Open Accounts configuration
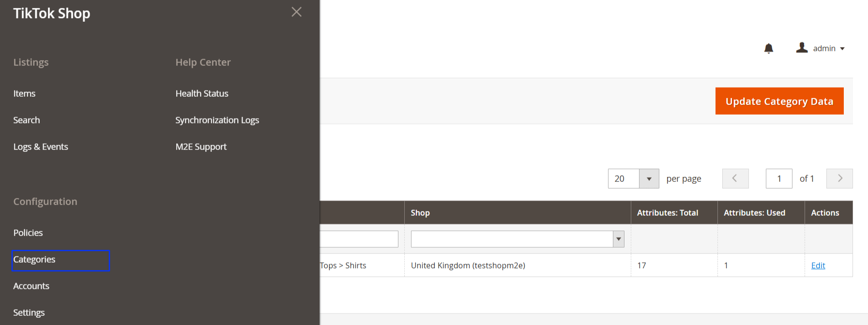Image resolution: width=868 pixels, height=325 pixels. point(31,286)
